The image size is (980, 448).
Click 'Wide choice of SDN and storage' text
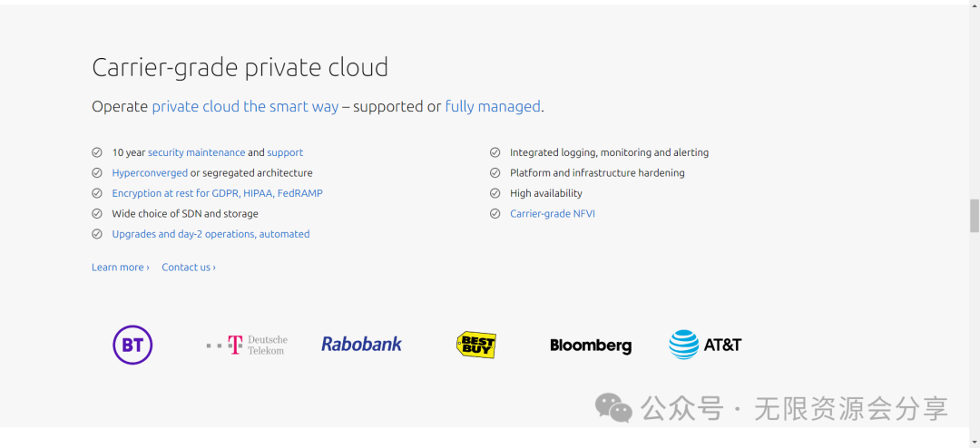(x=185, y=214)
